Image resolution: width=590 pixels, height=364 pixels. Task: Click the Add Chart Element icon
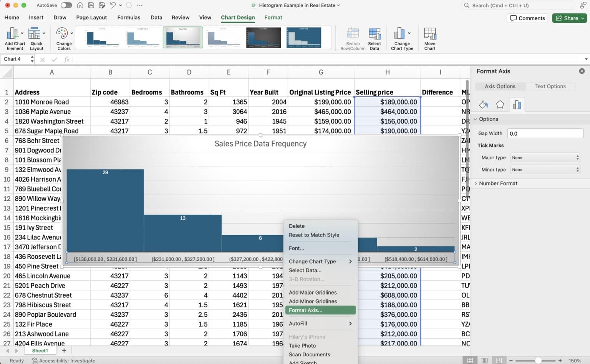14,37
